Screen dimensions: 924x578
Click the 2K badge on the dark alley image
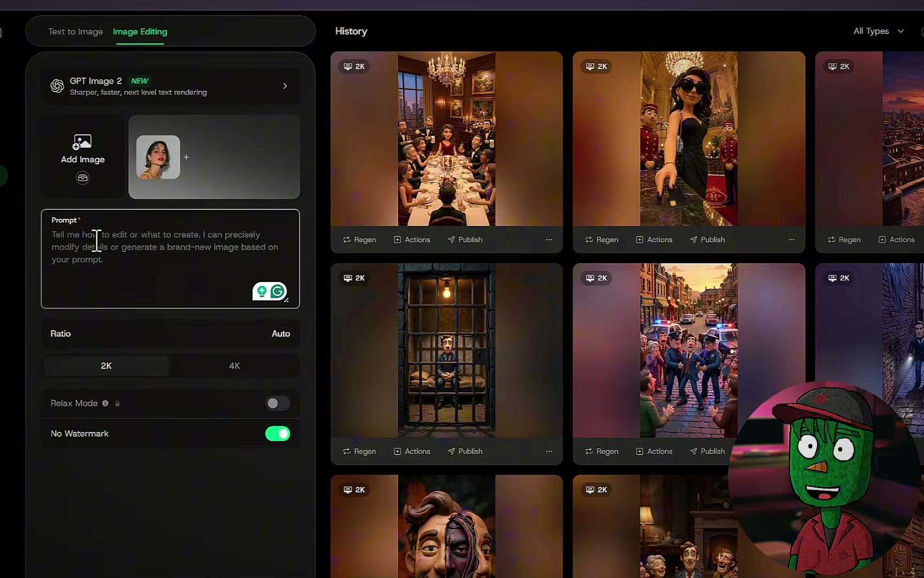coord(839,278)
